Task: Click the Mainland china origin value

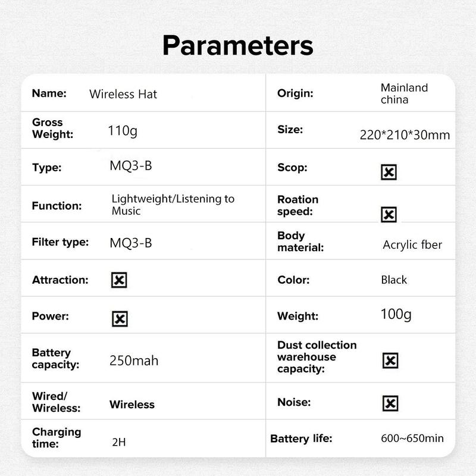Action: point(404,93)
